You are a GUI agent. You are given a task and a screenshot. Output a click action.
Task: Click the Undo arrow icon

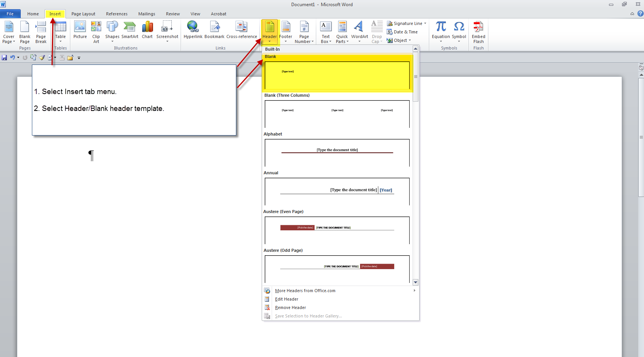(13, 58)
